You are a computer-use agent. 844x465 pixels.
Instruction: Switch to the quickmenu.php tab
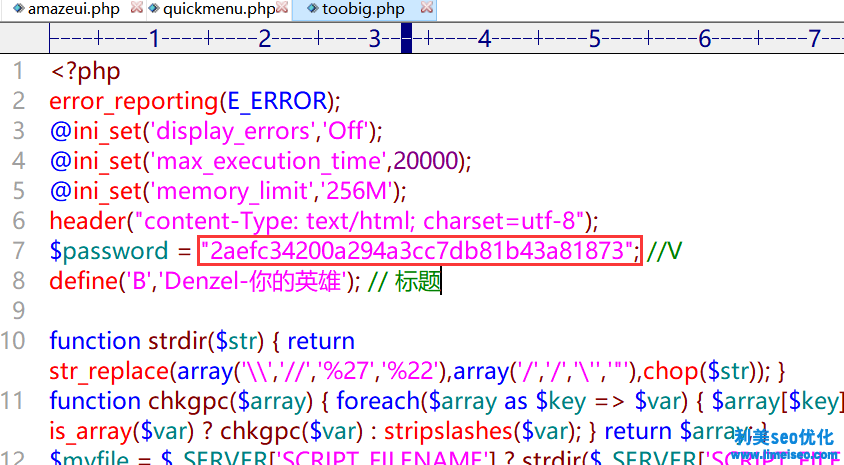219,9
